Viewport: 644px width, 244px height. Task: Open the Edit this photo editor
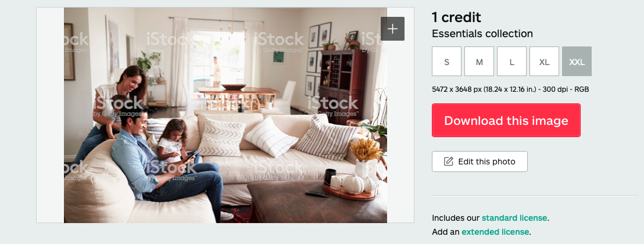[480, 162]
